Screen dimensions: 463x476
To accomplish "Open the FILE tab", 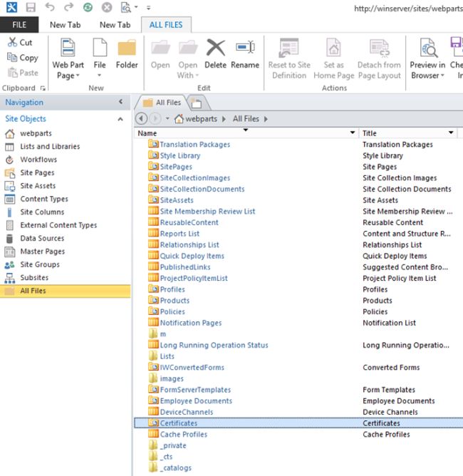I will click(19, 25).
